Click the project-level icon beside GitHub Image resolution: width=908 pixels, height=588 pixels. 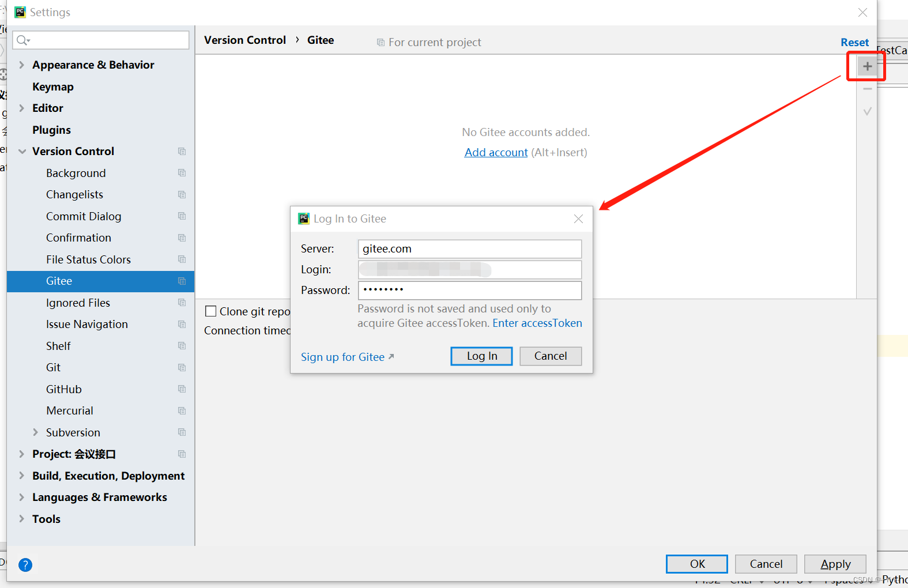[x=182, y=389]
